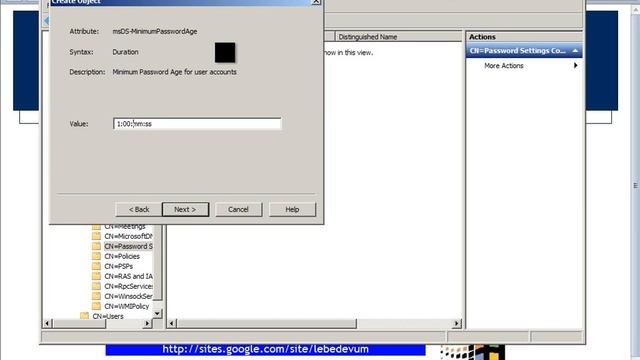Click the CN=PSPs folder icon
The width and height of the screenshot is (640, 360).
coord(96,266)
